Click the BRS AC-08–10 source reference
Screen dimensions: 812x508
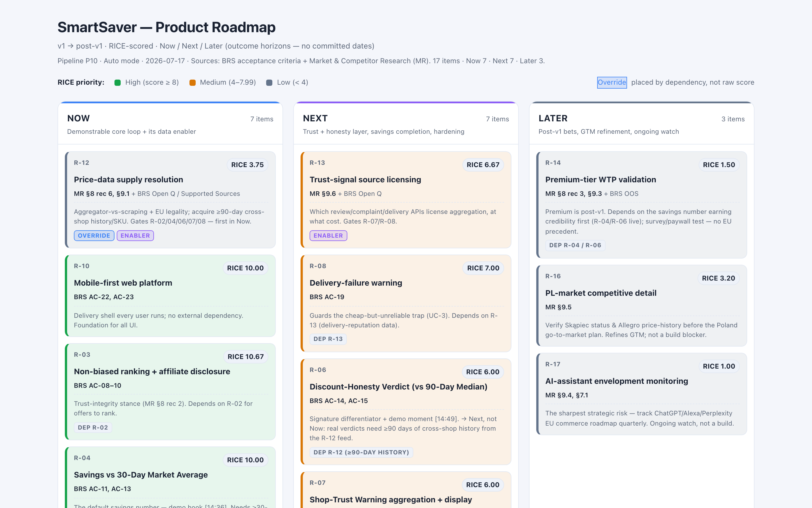point(97,386)
